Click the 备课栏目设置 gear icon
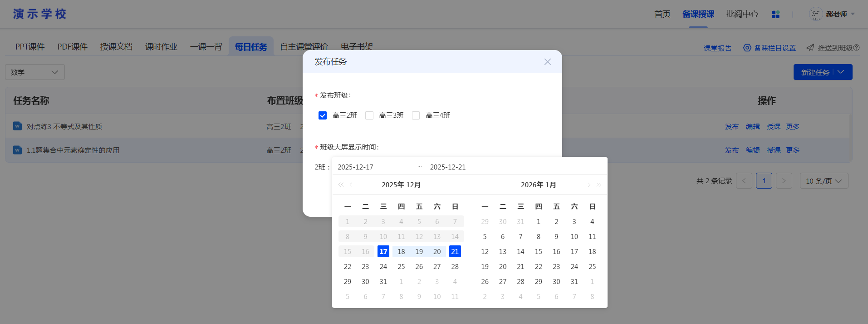This screenshot has width=868, height=324. 747,48
